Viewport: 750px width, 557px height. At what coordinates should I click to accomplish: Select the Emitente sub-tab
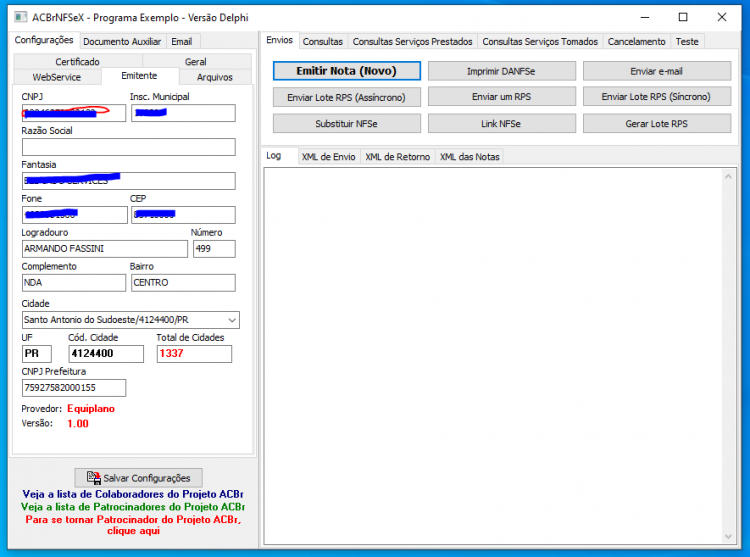click(139, 76)
